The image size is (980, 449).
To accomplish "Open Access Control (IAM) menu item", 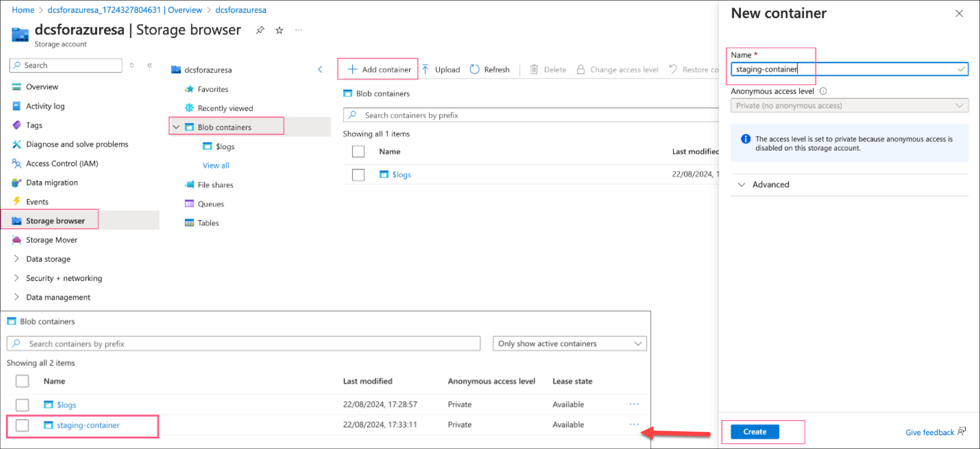I will tap(62, 163).
